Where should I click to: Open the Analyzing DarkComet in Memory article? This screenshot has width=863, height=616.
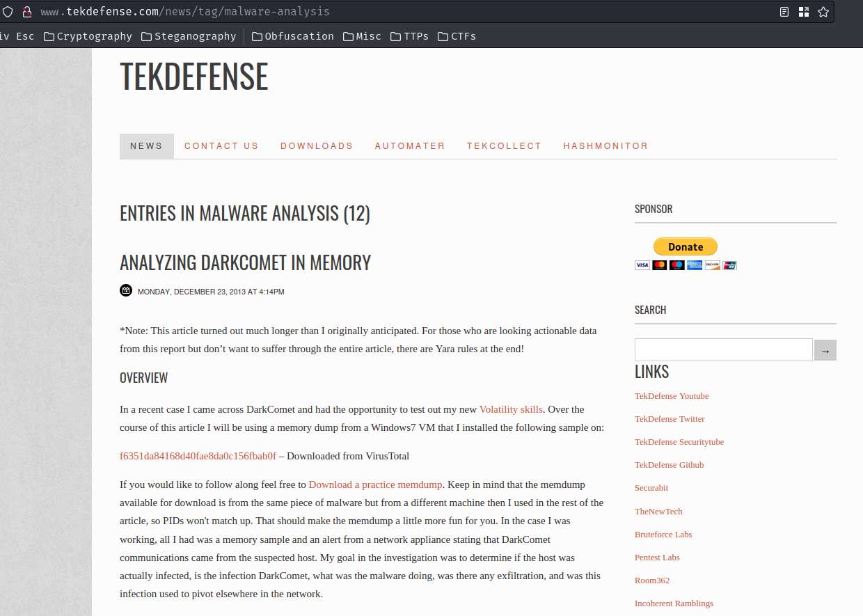246,262
